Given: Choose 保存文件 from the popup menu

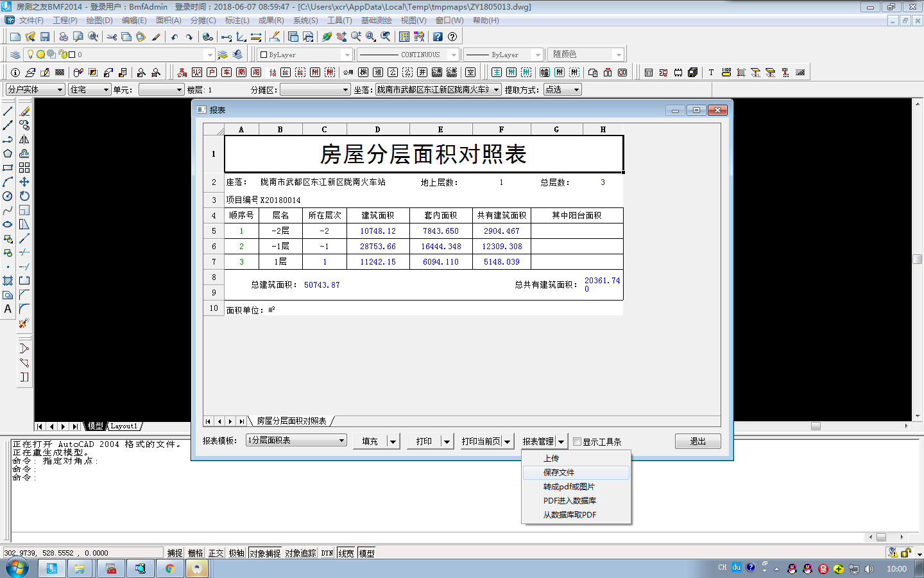Looking at the screenshot, I should (559, 473).
